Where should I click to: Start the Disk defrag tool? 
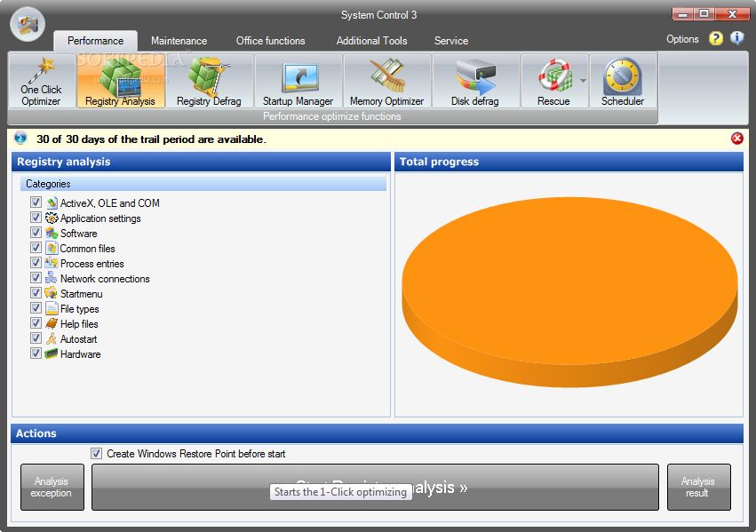click(475, 81)
